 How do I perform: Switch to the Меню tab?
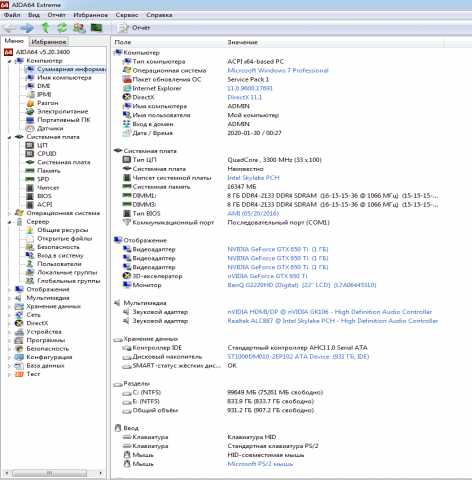[14, 41]
